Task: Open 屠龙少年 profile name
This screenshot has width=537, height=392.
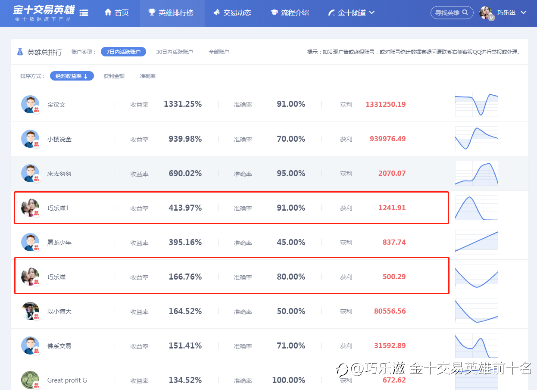Action: pos(59,243)
